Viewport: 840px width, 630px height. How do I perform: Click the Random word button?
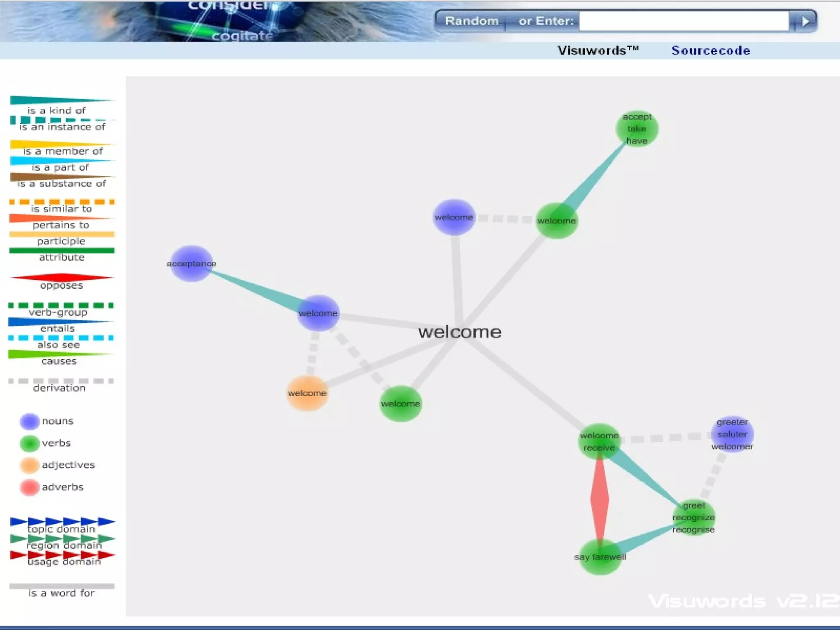pyautogui.click(x=471, y=21)
